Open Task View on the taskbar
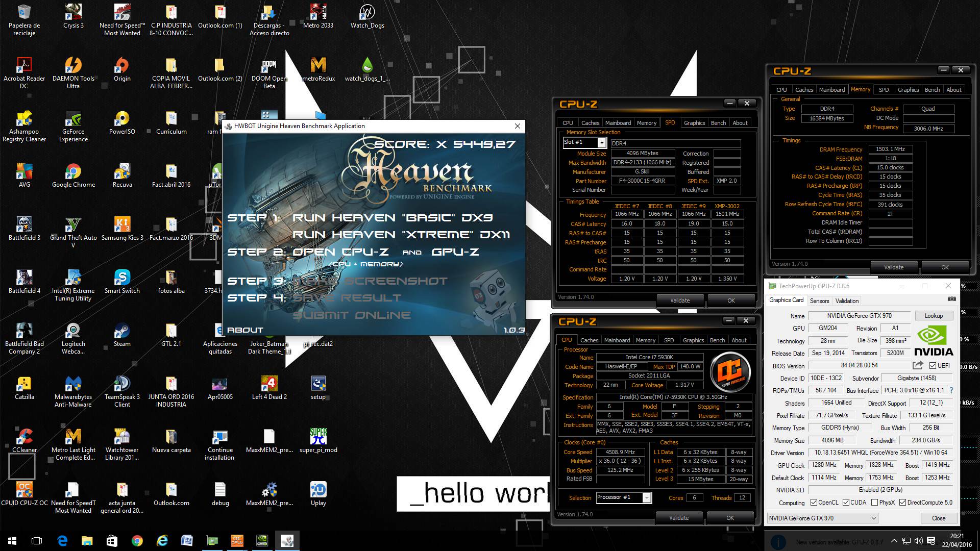The height and width of the screenshot is (551, 980). 37,541
